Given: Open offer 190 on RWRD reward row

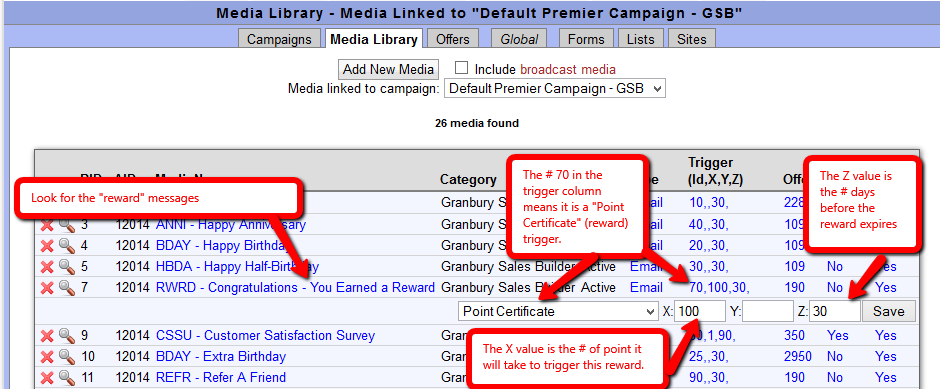Looking at the screenshot, I should pos(794,288).
